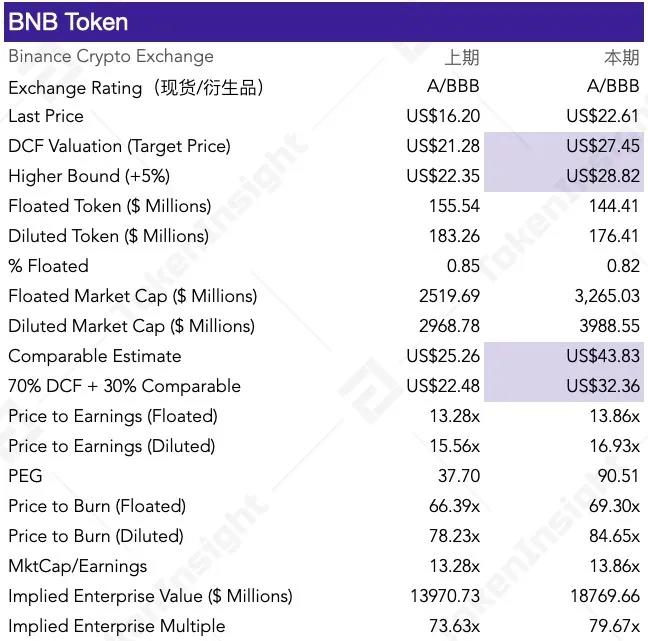Image resolution: width=648 pixels, height=641 pixels.
Task: Select the % Floated value 0.82
Action: pyautogui.click(x=623, y=266)
